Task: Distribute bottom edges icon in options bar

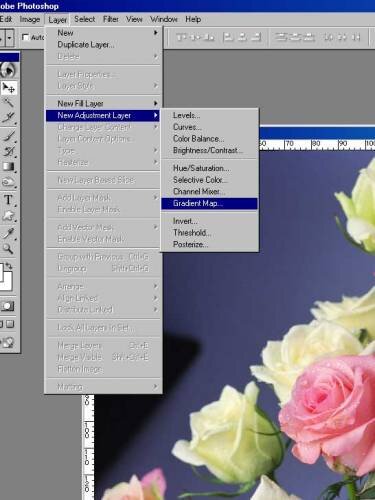Action: click(x=308, y=37)
